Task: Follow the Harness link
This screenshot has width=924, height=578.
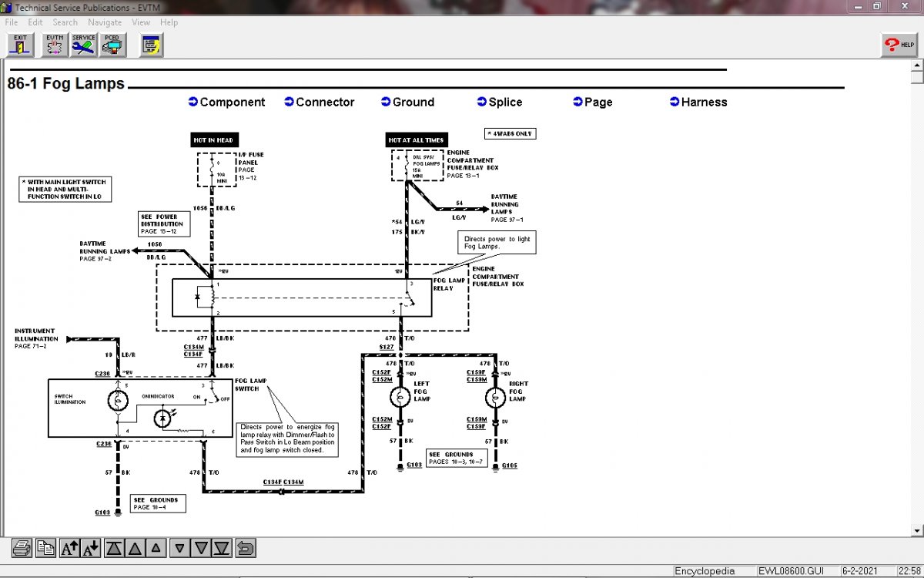Action: 704,102
